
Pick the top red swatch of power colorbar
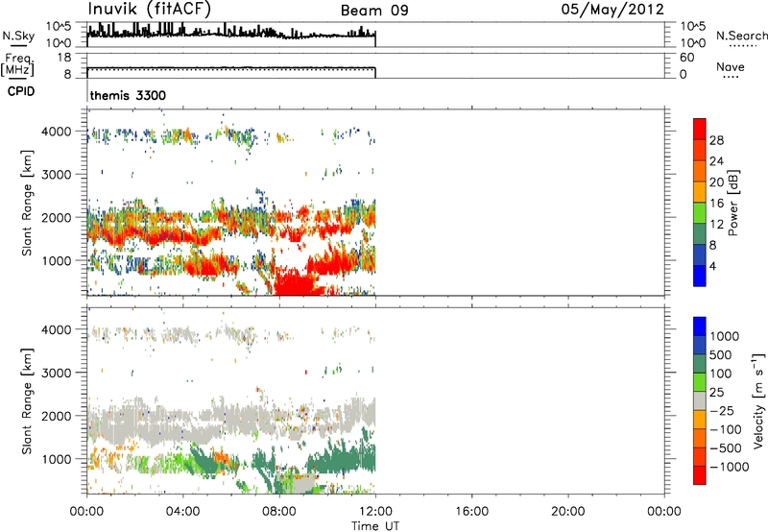click(700, 130)
